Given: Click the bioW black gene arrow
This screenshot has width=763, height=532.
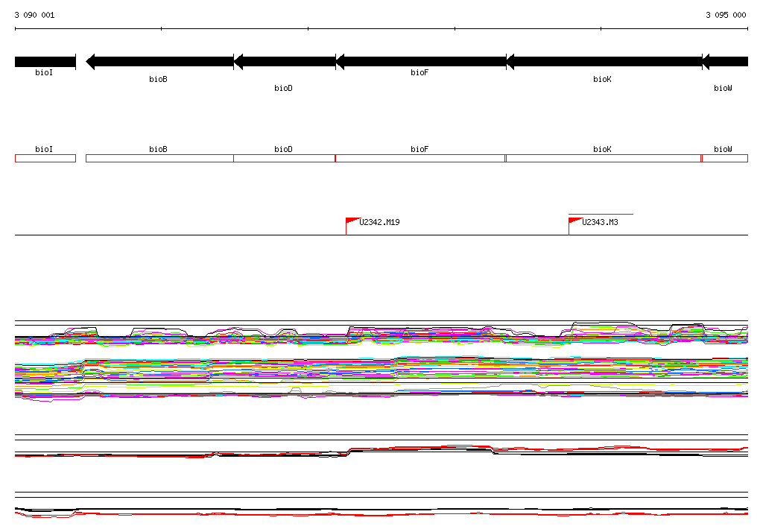Looking at the screenshot, I should coord(725,62).
